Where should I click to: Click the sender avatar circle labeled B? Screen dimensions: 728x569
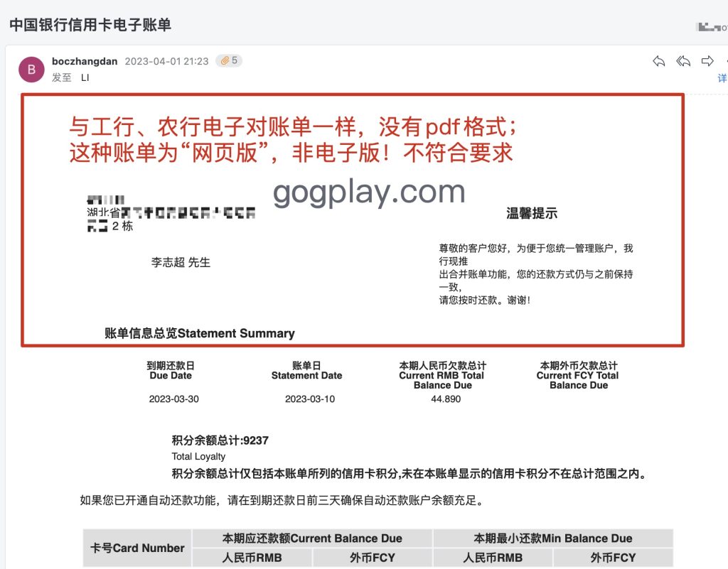coord(31,69)
